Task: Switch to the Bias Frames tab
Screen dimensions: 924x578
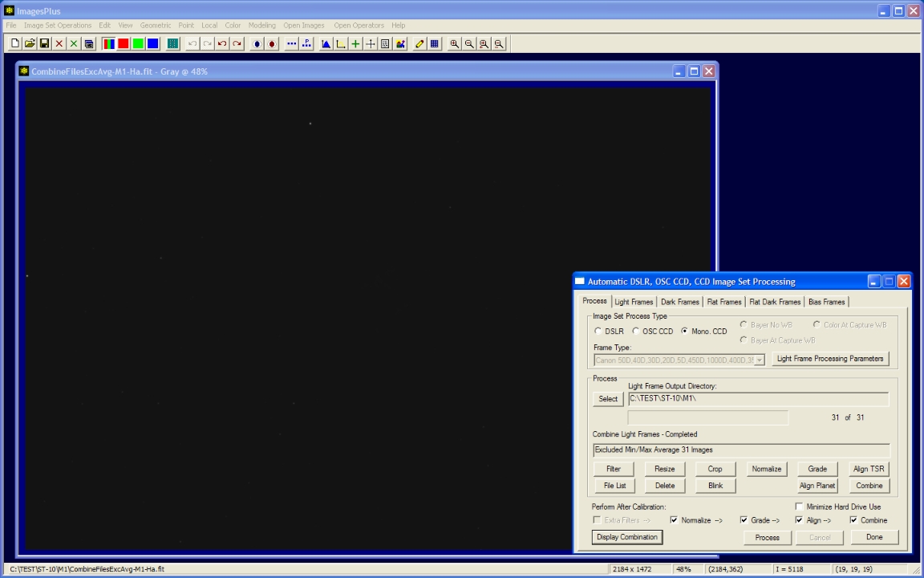Action: tap(827, 302)
